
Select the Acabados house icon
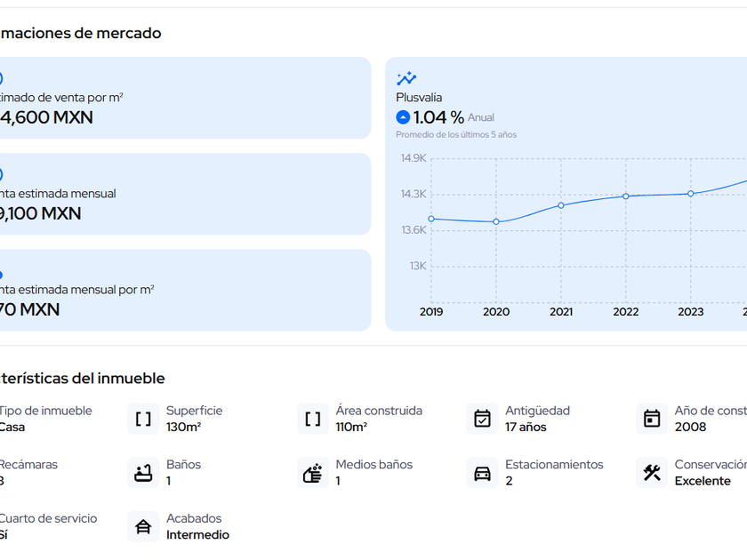click(143, 527)
